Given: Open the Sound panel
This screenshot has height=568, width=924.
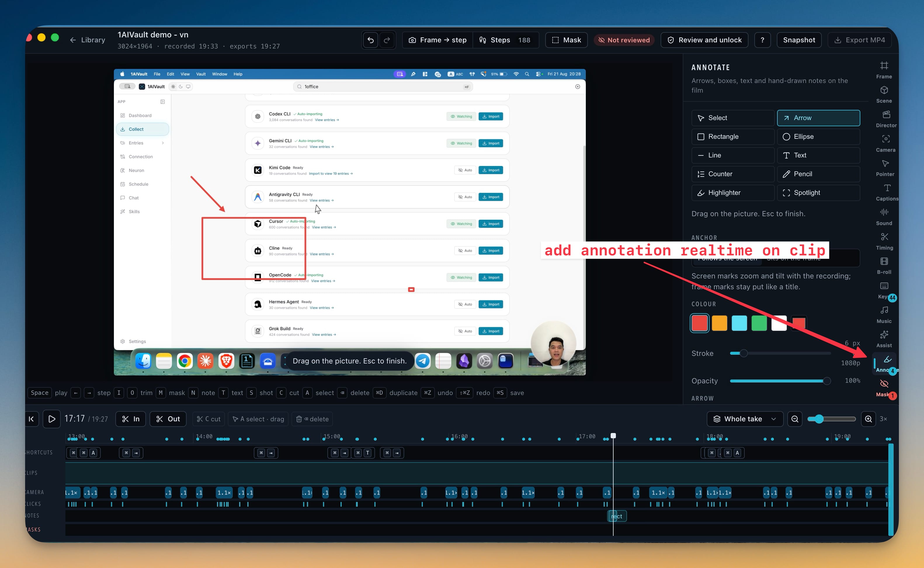Looking at the screenshot, I should coord(884,217).
